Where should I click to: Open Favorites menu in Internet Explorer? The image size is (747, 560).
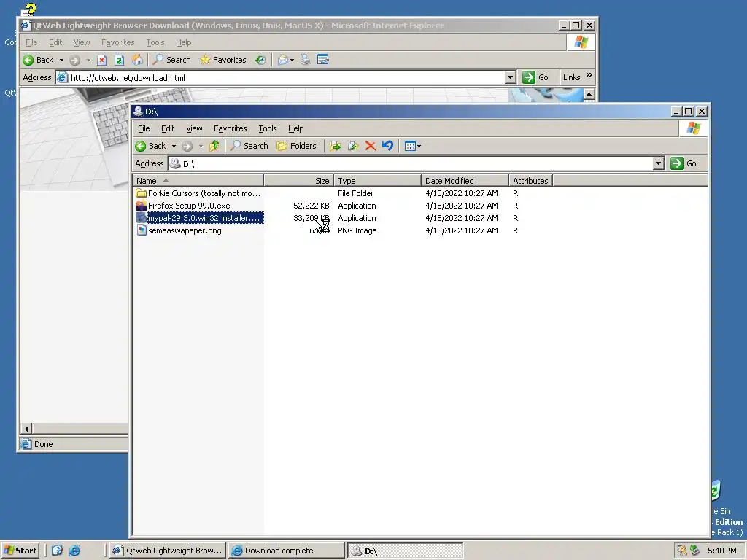coord(117,42)
